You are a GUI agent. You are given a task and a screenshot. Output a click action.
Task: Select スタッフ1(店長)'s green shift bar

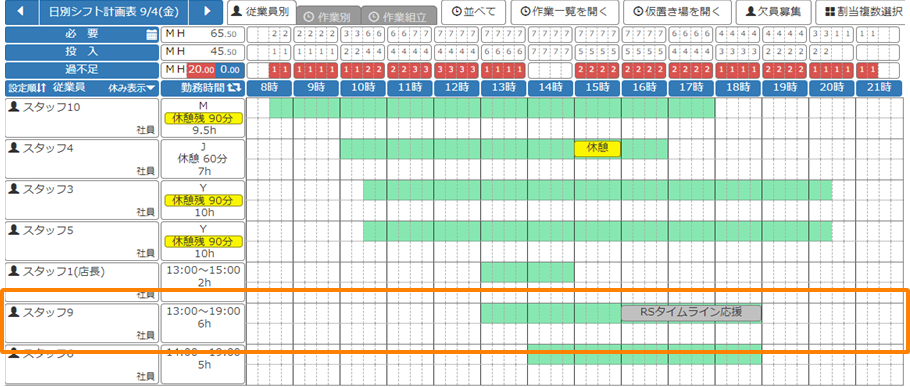[528, 272]
